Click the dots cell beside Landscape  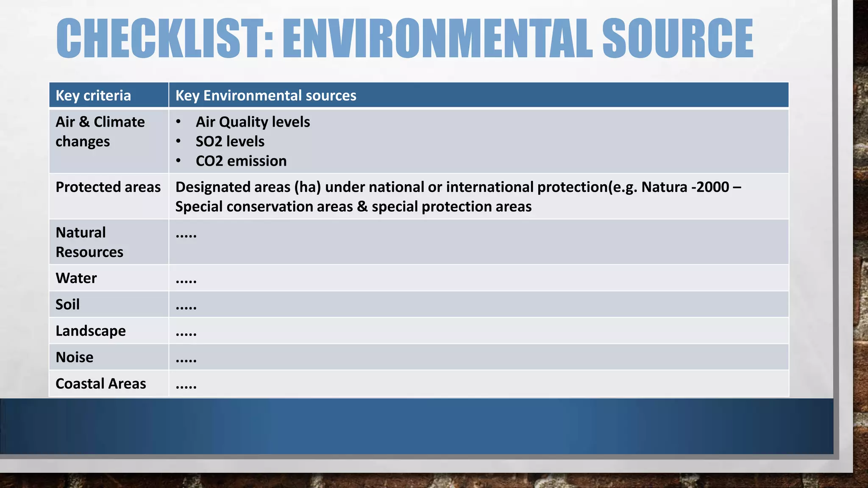(x=479, y=330)
